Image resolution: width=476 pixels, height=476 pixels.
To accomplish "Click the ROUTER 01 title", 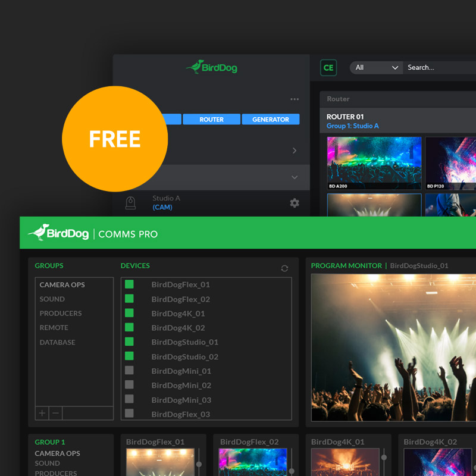I will [345, 117].
